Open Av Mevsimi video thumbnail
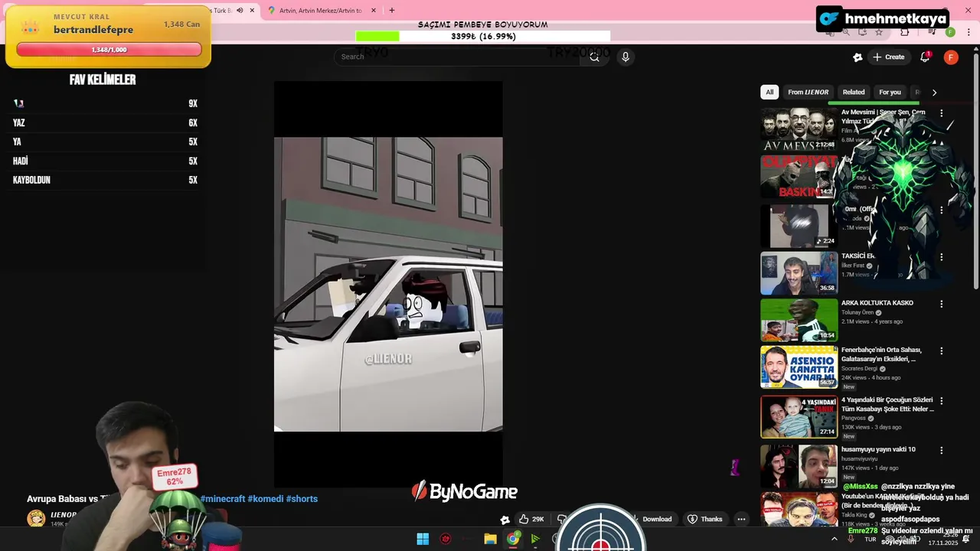 (799, 129)
